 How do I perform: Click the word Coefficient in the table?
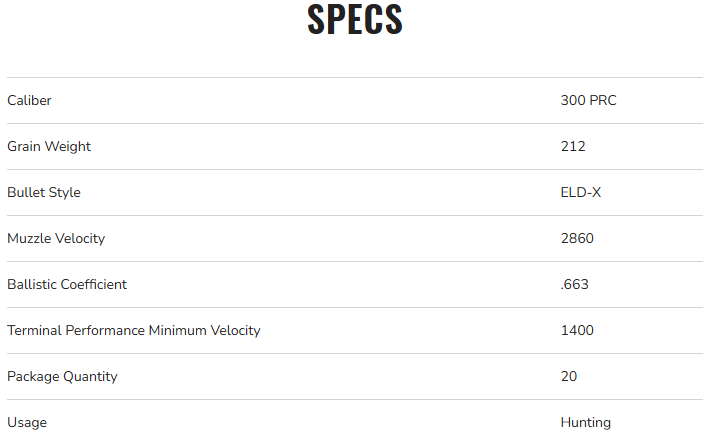click(92, 284)
